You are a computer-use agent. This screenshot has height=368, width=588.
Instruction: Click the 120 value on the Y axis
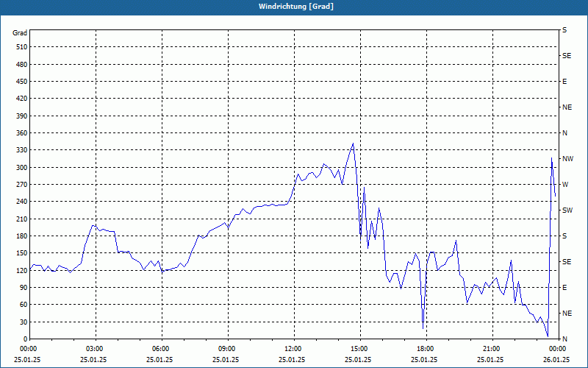tap(22, 270)
